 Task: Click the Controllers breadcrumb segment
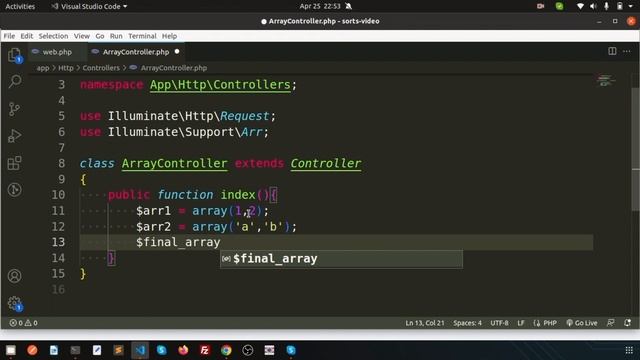pos(101,68)
